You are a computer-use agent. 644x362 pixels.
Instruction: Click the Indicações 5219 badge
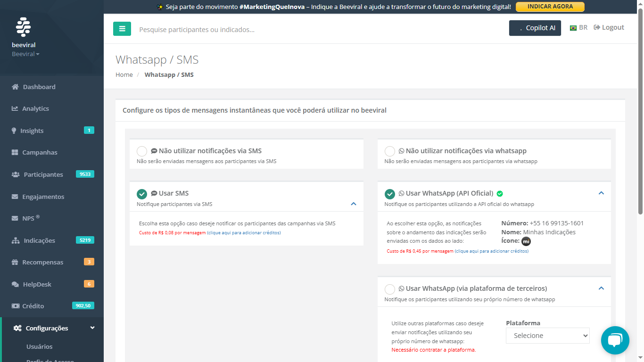[x=85, y=240]
